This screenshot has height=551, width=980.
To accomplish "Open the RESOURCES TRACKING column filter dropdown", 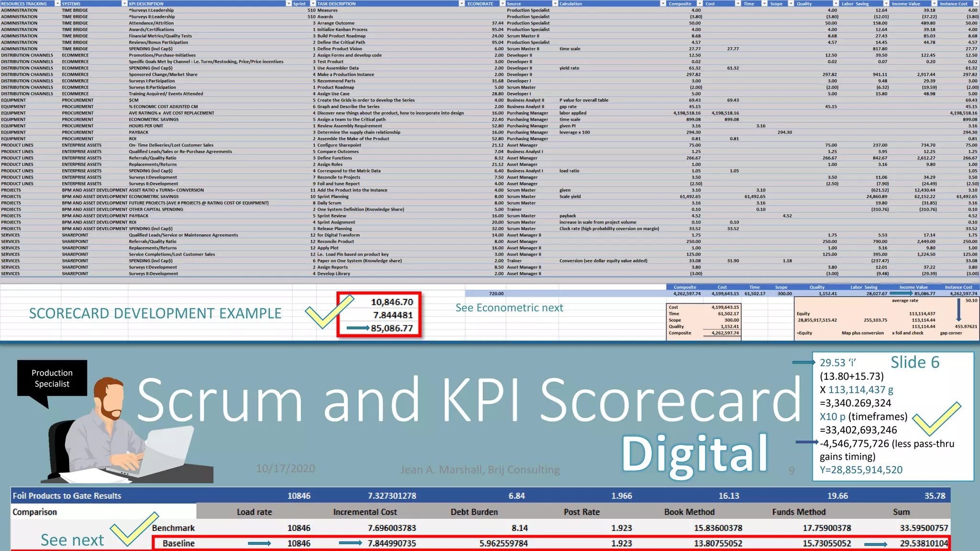I will (57, 3).
